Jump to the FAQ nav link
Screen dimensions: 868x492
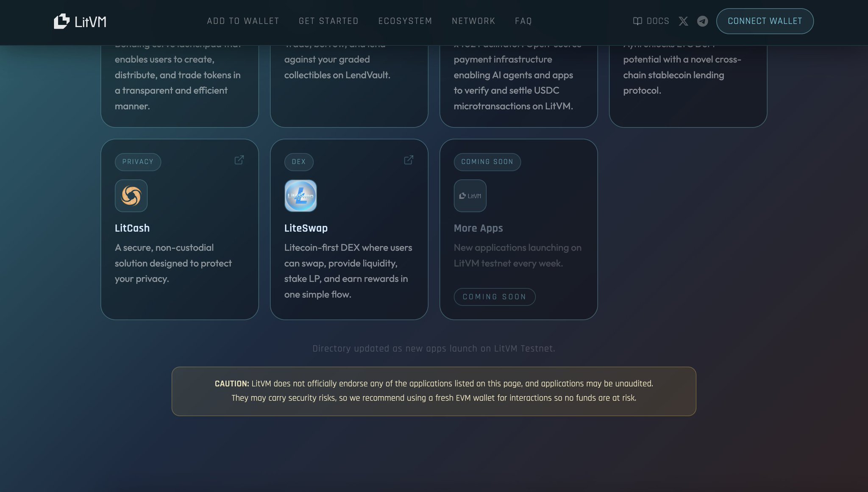(523, 21)
